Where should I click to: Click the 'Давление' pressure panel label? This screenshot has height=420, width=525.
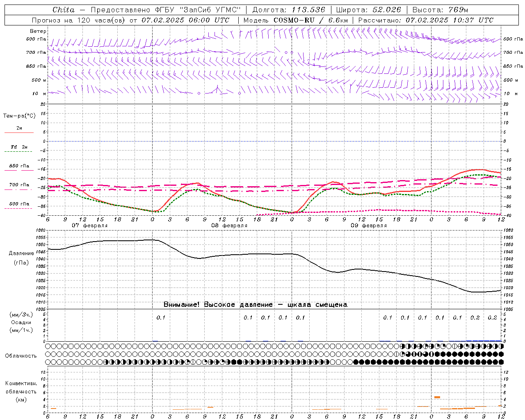pos(21,253)
